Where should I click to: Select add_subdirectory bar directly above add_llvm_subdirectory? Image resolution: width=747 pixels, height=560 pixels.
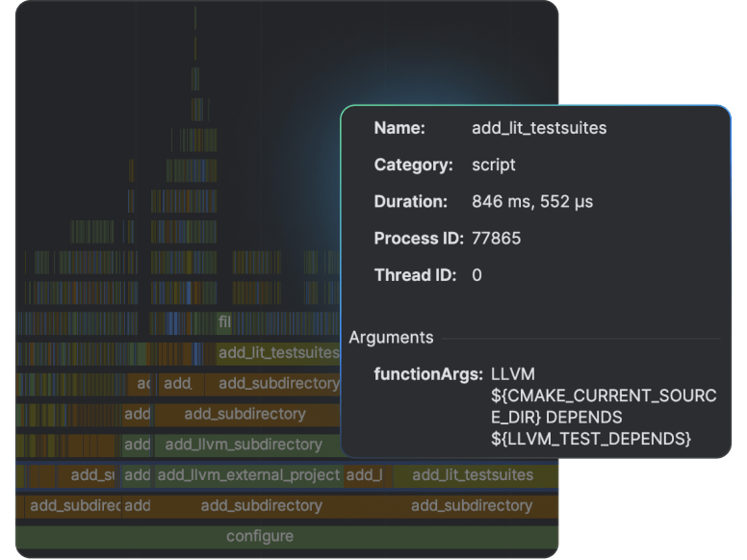pos(245,414)
